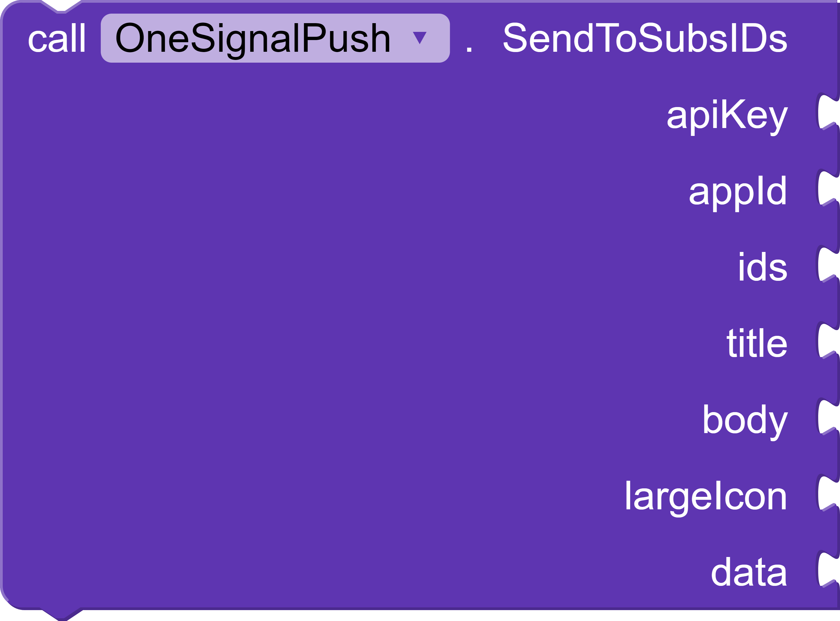Click the apiKey parameter label
The image size is (840, 621).
coord(727,116)
